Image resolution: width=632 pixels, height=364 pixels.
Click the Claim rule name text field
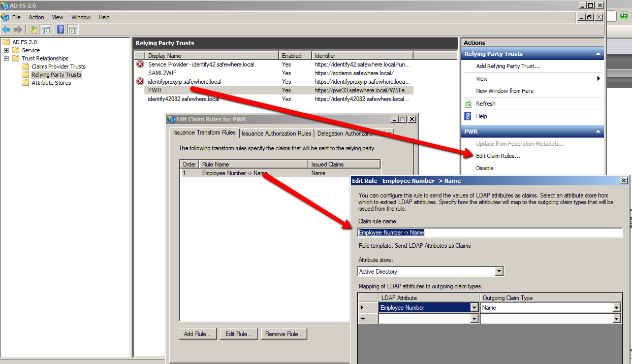(x=490, y=233)
